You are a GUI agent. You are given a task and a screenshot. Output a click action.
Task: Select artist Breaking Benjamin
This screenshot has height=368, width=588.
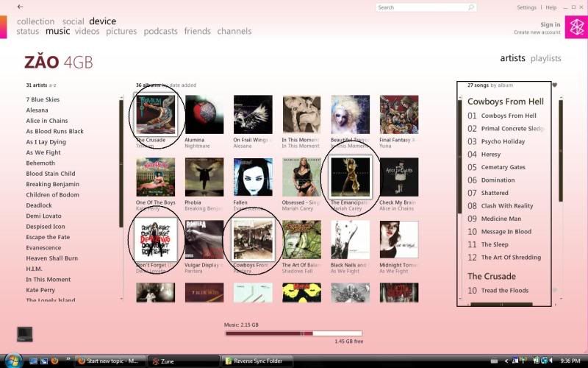pyautogui.click(x=52, y=184)
